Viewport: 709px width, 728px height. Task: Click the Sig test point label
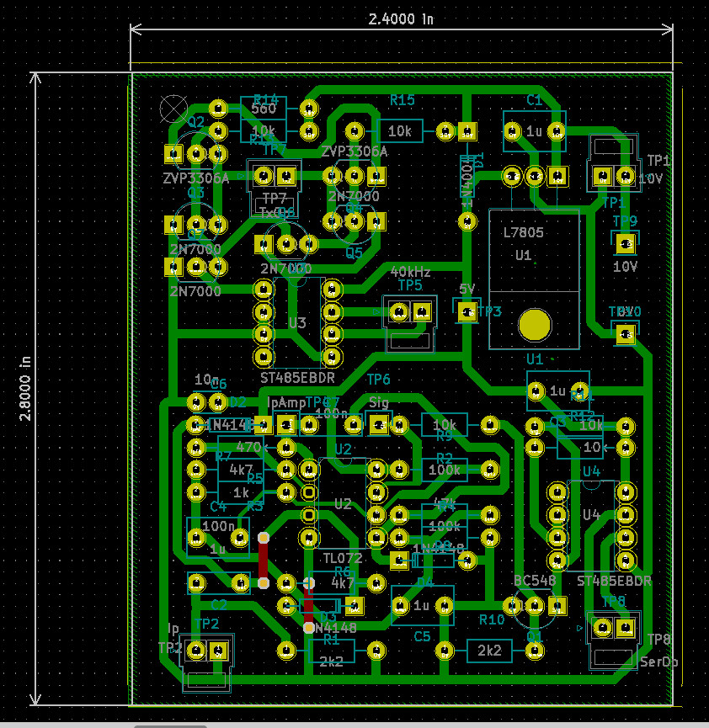(379, 401)
